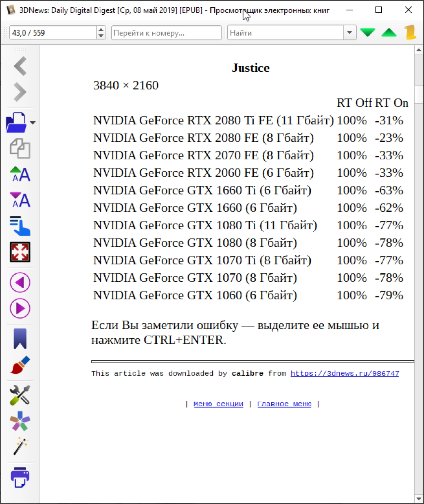Click the '-77%' value in the GTX 1080 Ti row

point(389,226)
